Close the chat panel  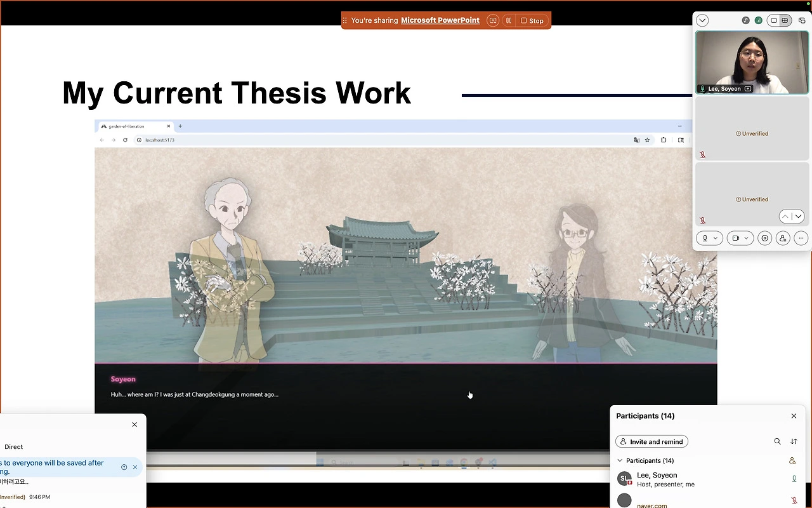134,424
